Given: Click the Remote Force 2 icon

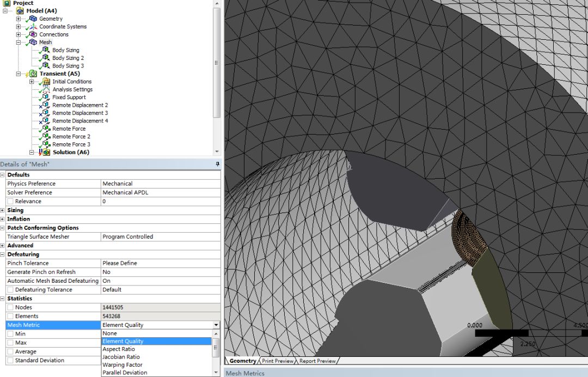Looking at the screenshot, I should click(46, 137).
